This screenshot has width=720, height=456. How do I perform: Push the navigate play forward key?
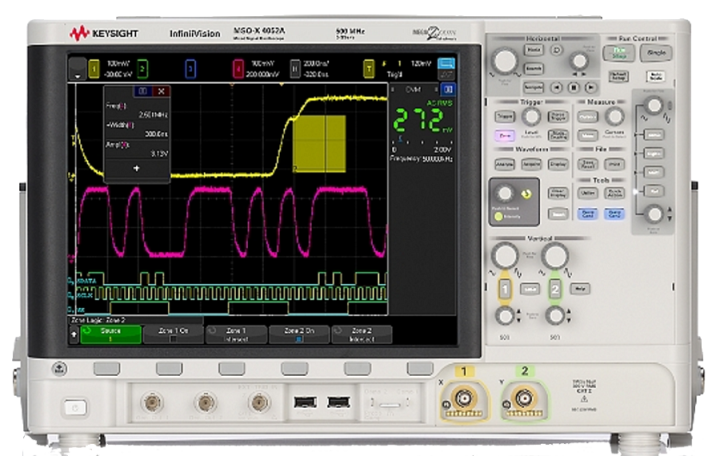(591, 87)
